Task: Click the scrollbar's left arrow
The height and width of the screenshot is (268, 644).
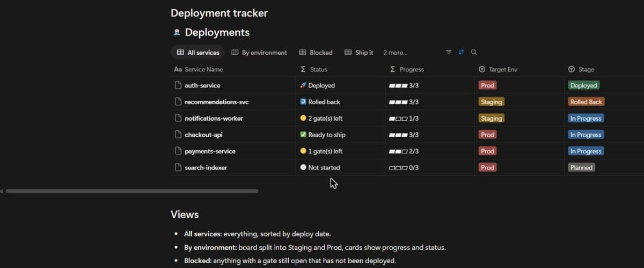Action: tap(2, 191)
